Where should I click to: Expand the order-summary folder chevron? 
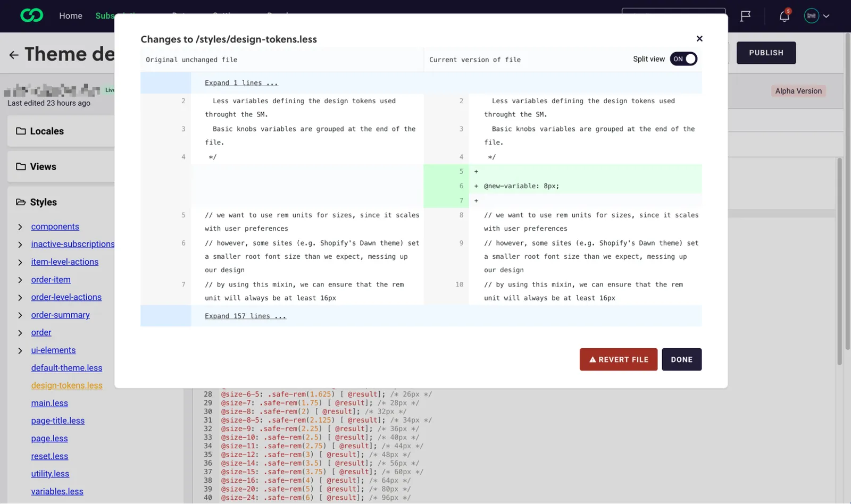click(20, 315)
